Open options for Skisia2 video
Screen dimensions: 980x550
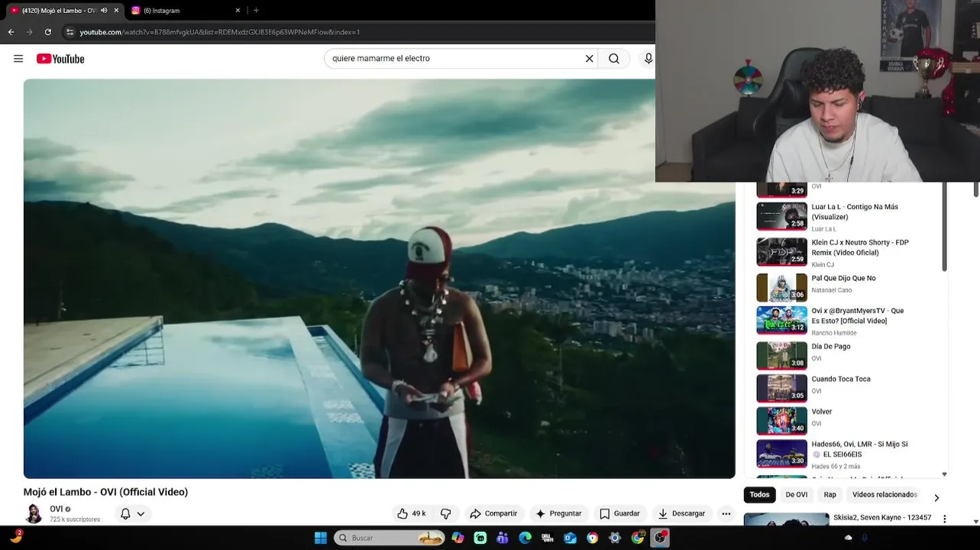click(944, 519)
